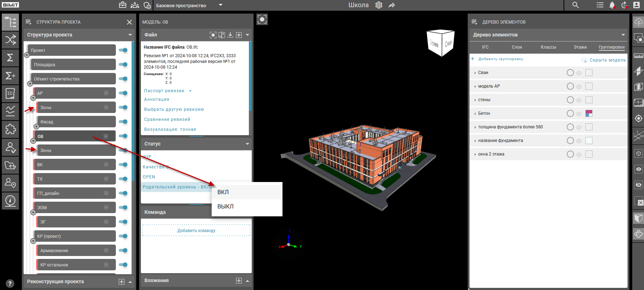644x290 pixels.
Task: Toggle the switch for ВК model
Action: 123,164
